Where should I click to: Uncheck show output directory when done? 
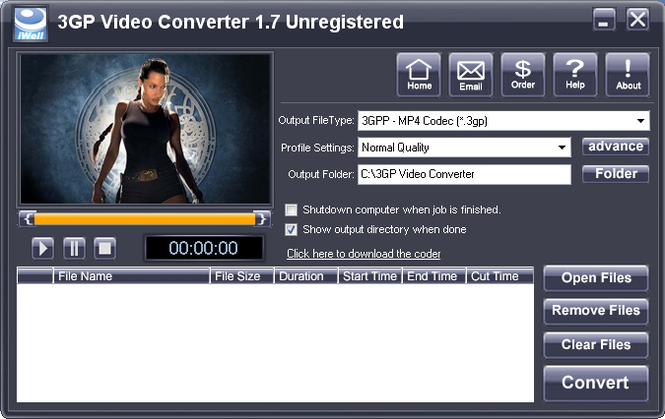coord(291,229)
